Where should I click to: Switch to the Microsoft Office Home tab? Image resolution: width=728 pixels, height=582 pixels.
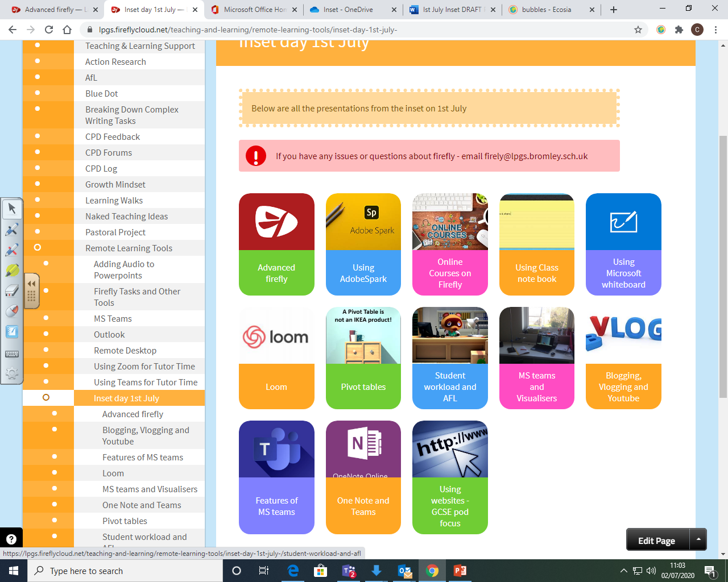(x=254, y=10)
